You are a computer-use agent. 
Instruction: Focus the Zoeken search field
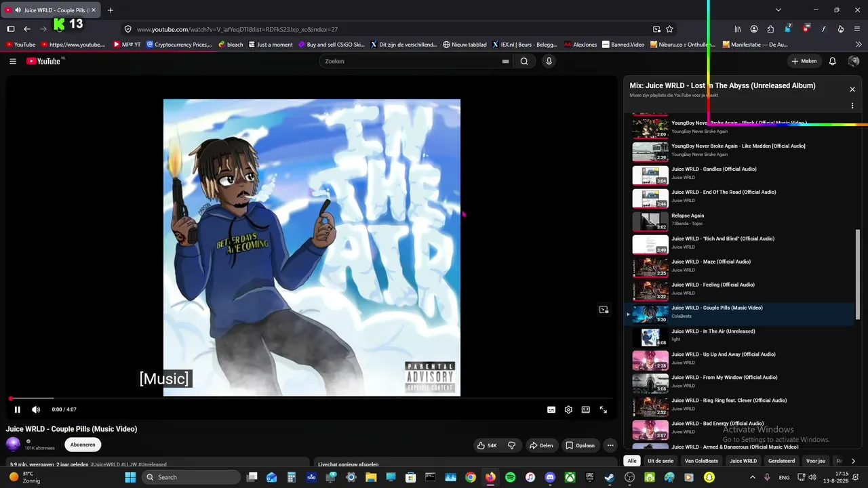(410, 61)
